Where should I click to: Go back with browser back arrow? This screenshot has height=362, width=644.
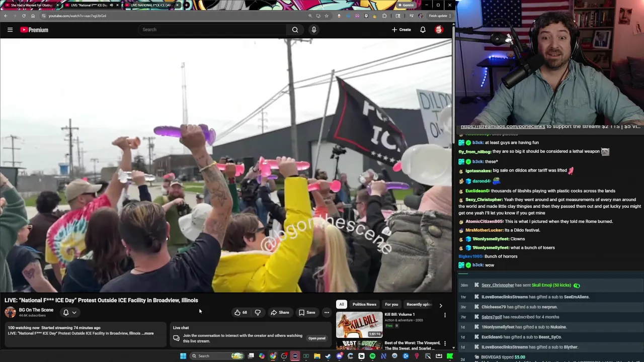pyautogui.click(x=6, y=16)
